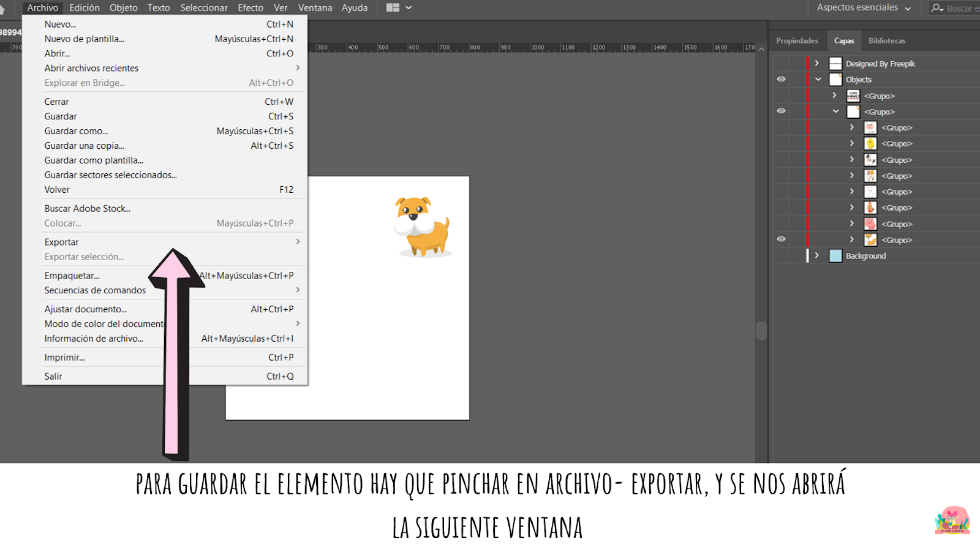Screen dimensions: 980x551
Task: Expand the Background layer
Action: pyautogui.click(x=816, y=255)
